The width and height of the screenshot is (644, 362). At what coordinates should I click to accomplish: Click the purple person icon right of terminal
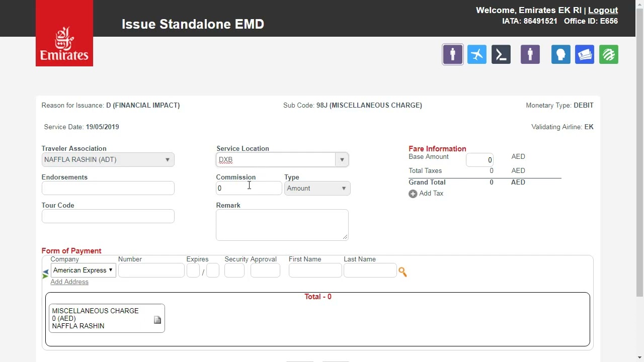(530, 54)
